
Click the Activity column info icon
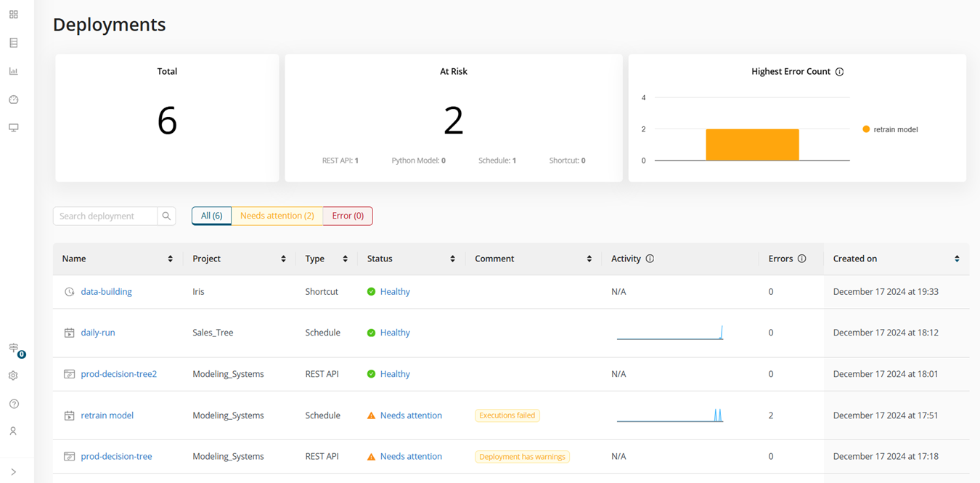coord(650,259)
